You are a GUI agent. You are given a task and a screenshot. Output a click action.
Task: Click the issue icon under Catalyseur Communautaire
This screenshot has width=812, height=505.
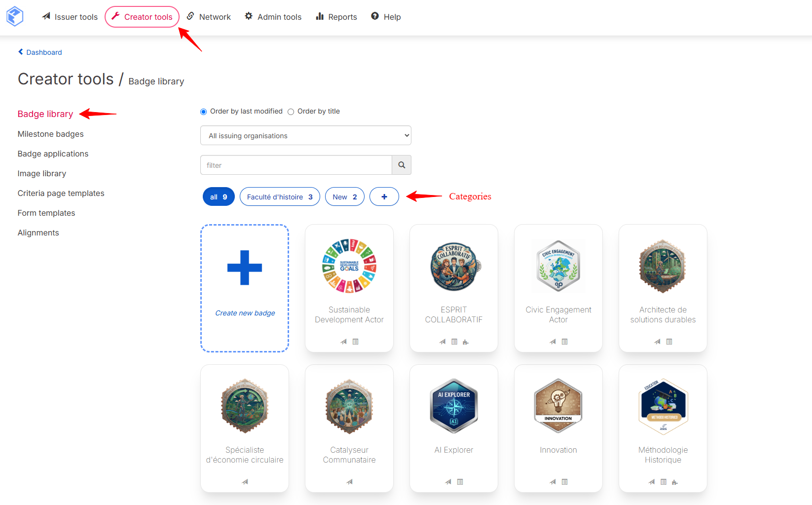[x=349, y=482]
